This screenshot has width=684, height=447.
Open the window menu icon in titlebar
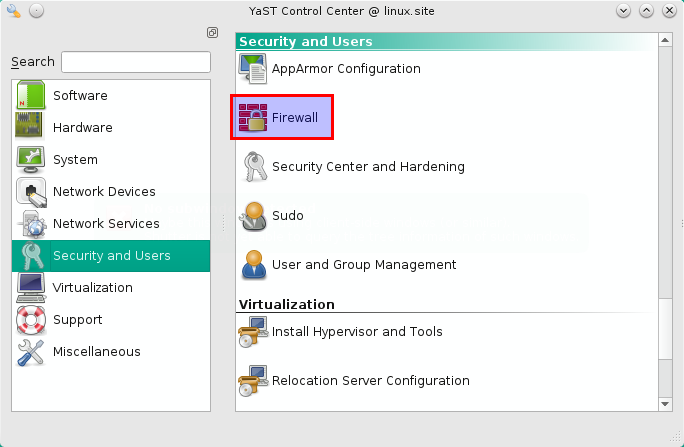13,11
